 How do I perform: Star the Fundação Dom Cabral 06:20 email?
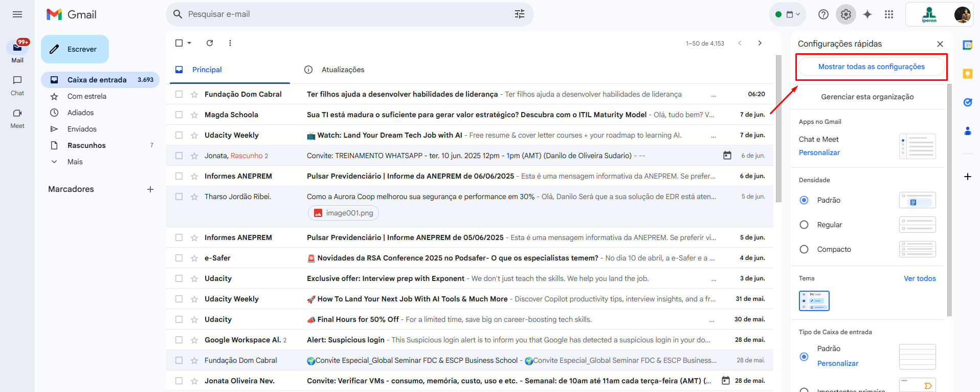click(x=194, y=94)
